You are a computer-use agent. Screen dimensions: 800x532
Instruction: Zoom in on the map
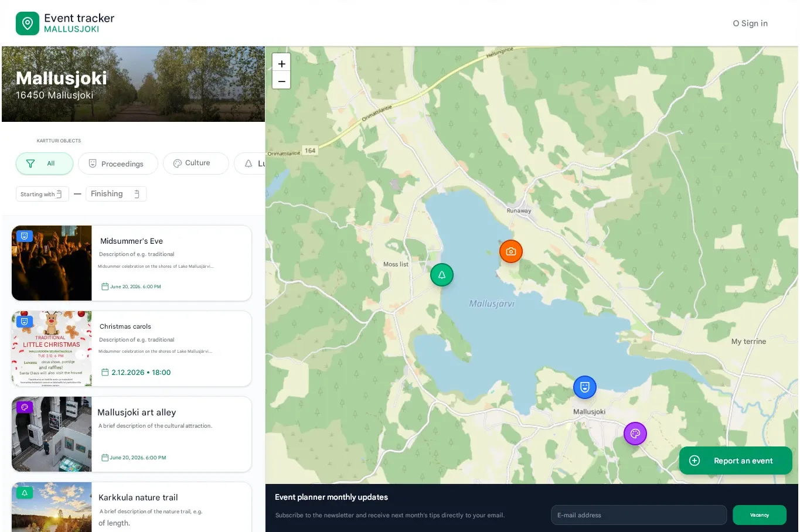pos(281,63)
